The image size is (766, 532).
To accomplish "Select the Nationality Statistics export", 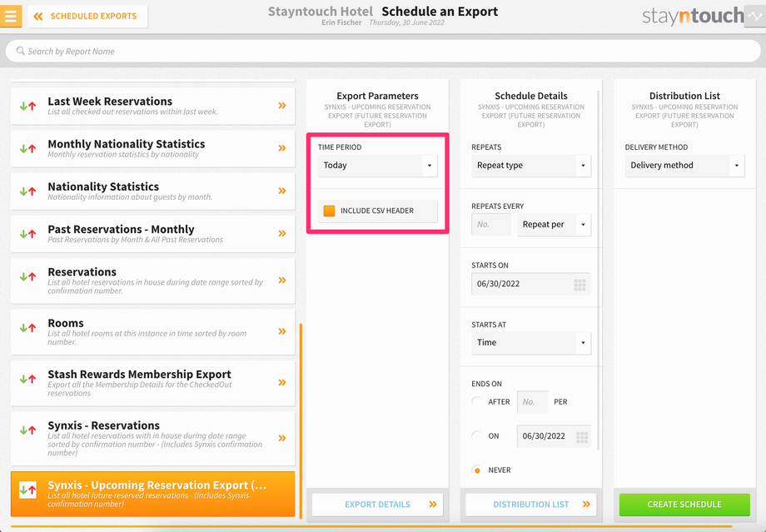I will (153, 191).
